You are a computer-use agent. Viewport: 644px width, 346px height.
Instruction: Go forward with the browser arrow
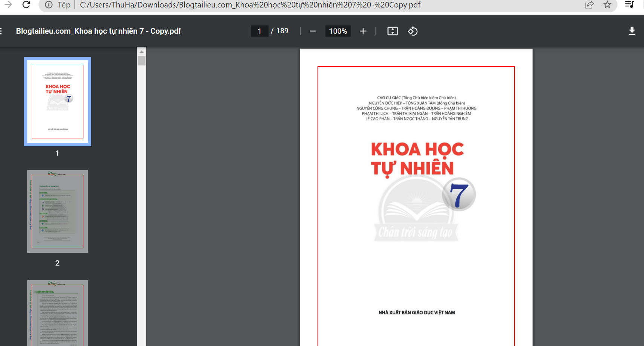[x=8, y=4]
